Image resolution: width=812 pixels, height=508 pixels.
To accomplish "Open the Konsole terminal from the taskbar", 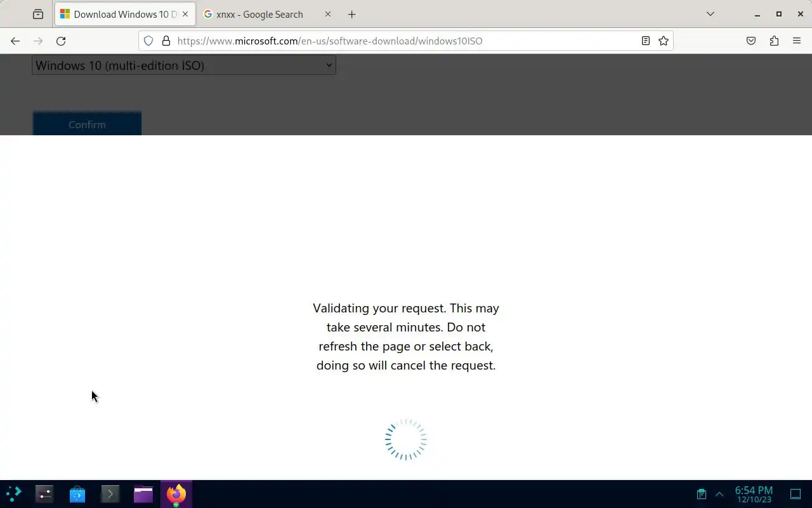I will 110,493.
